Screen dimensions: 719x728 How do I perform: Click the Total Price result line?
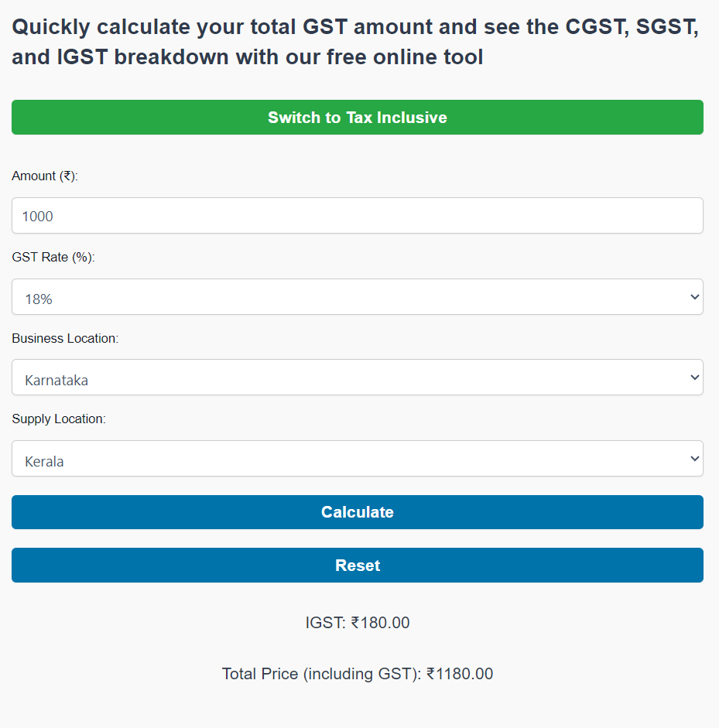pos(357,673)
